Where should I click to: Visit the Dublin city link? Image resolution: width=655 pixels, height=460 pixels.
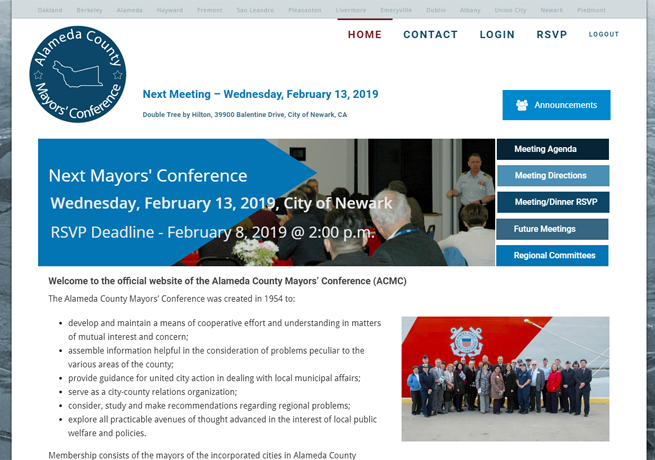point(436,10)
